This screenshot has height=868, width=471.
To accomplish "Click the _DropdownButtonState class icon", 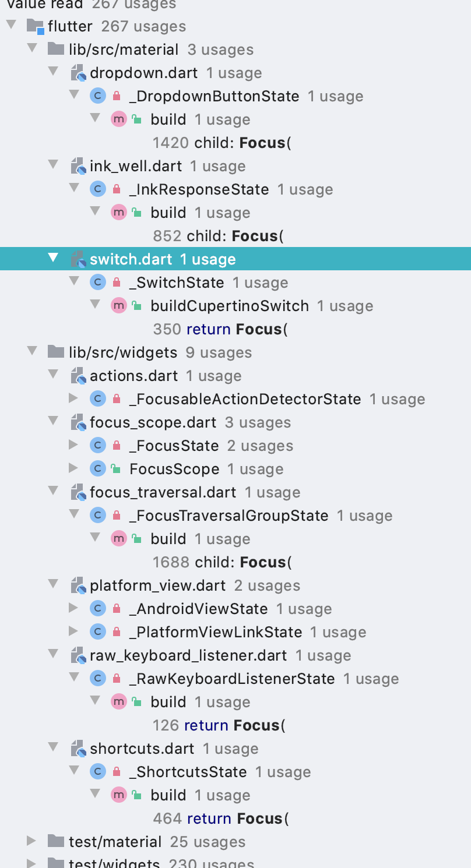I will click(98, 96).
